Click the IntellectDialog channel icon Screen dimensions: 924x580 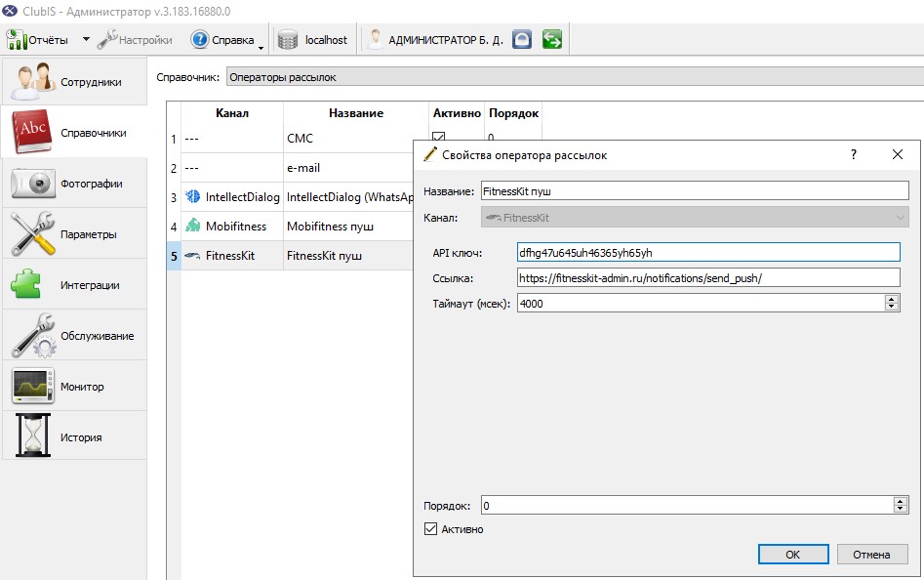tap(192, 196)
